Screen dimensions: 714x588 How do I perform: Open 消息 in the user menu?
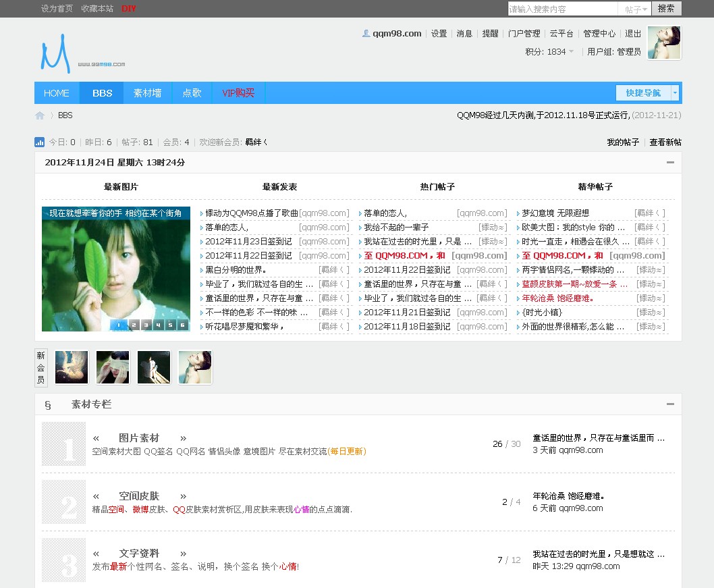coord(464,33)
